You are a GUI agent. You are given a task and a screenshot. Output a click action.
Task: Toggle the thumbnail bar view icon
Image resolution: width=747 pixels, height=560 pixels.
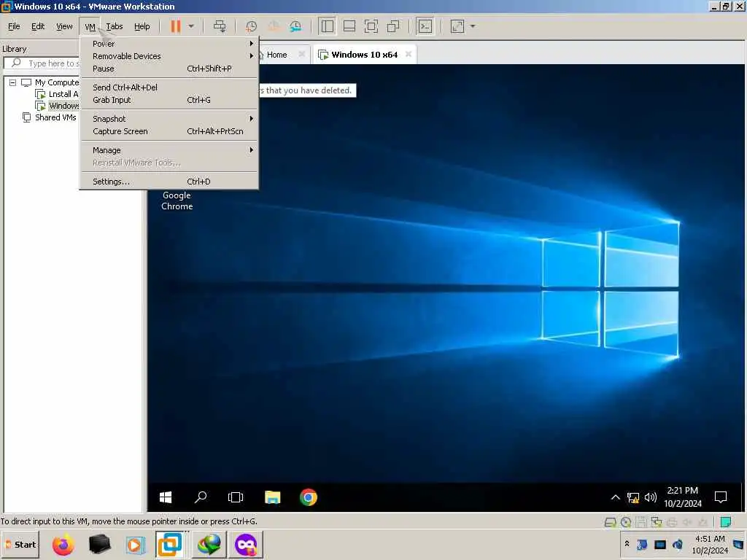349,26
